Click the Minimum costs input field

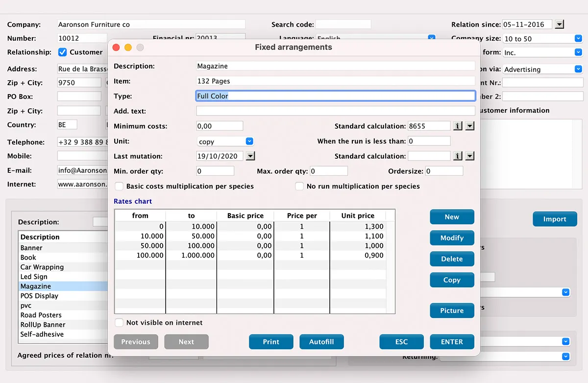220,126
